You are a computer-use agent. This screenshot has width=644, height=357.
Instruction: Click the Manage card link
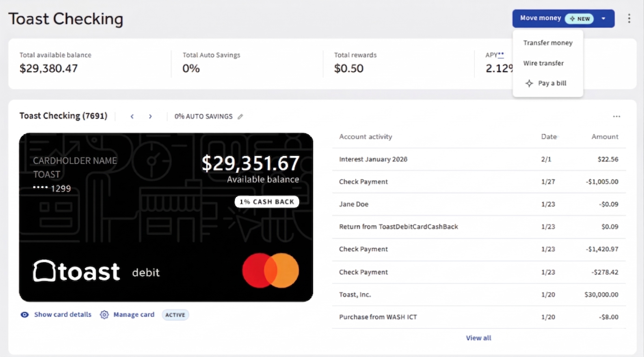134,314
